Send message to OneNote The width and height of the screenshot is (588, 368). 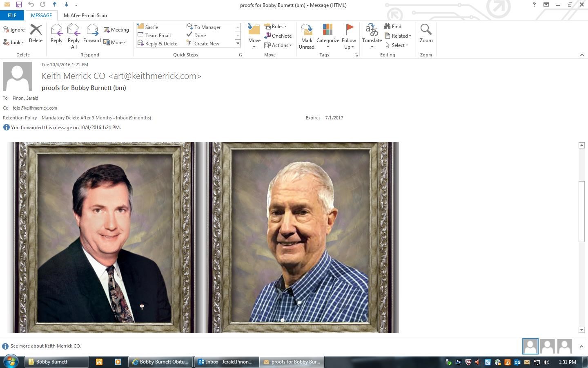coord(278,36)
